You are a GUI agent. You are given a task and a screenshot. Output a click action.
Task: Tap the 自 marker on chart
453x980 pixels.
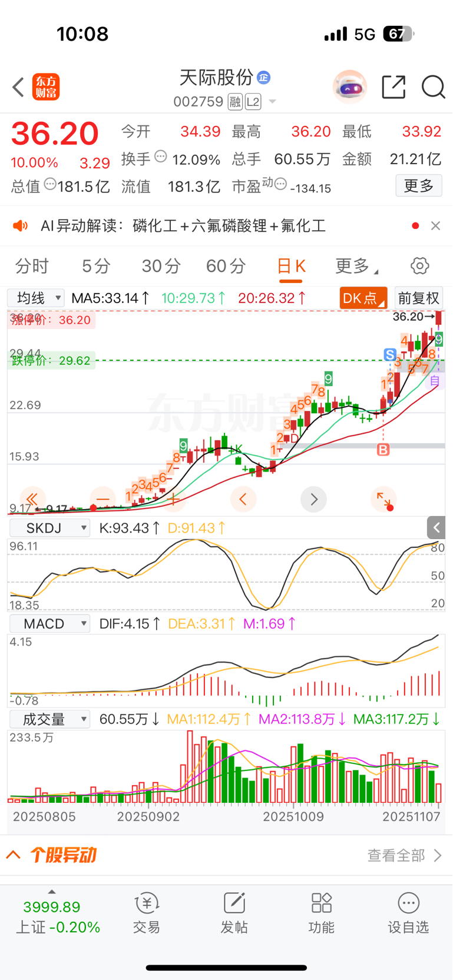coord(435,381)
